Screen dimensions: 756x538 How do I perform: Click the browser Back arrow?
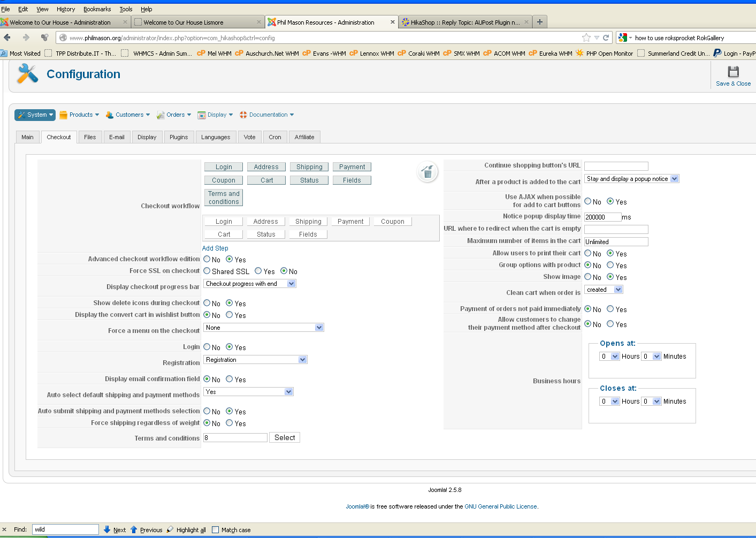point(7,37)
